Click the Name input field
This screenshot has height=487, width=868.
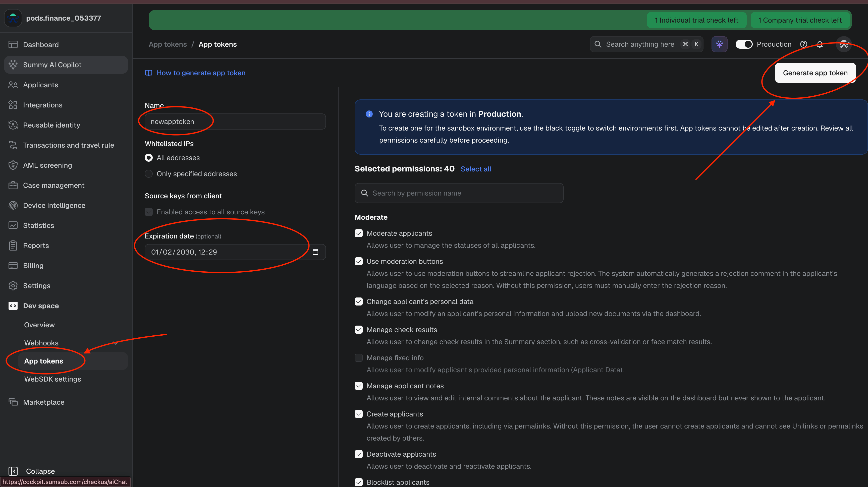pyautogui.click(x=235, y=121)
